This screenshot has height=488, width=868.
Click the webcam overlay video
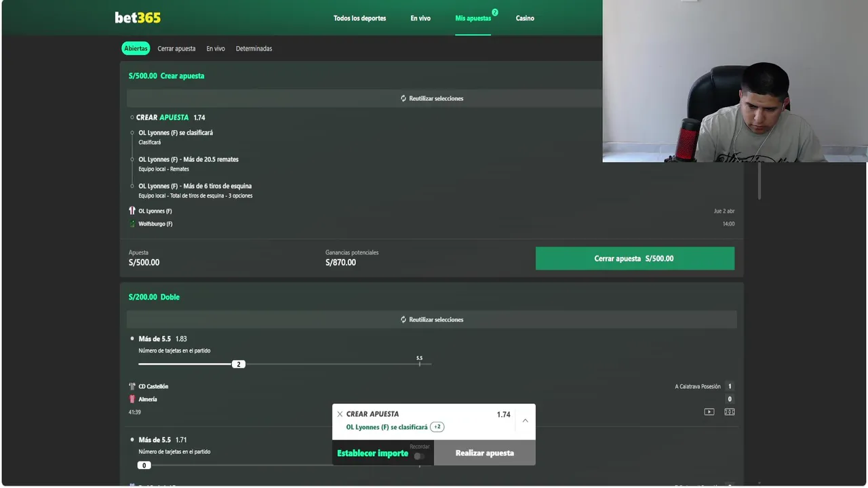(735, 81)
